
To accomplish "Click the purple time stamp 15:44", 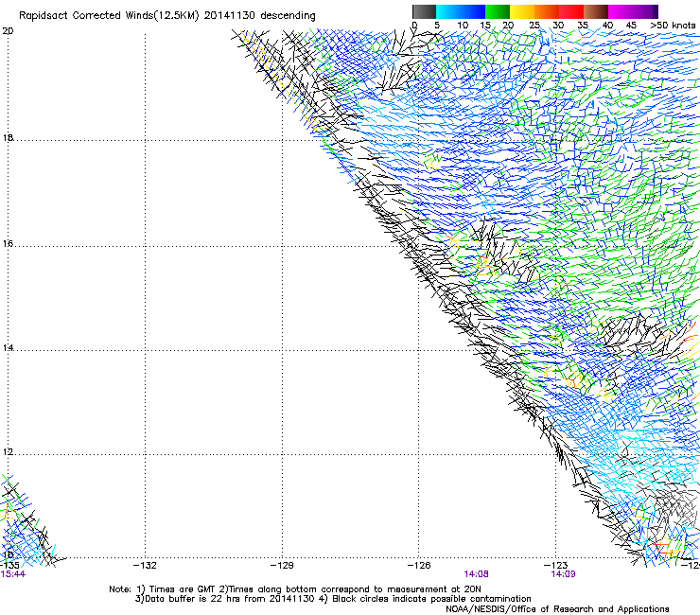I will (13, 574).
